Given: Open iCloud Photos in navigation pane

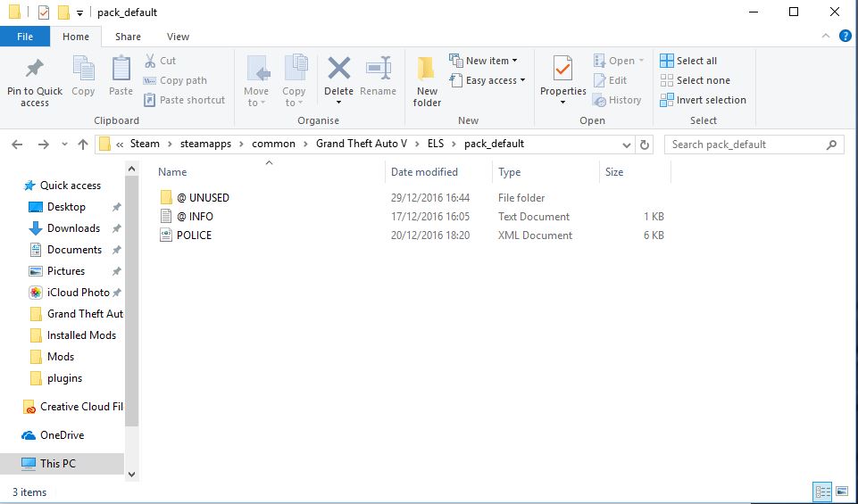Looking at the screenshot, I should coord(79,293).
